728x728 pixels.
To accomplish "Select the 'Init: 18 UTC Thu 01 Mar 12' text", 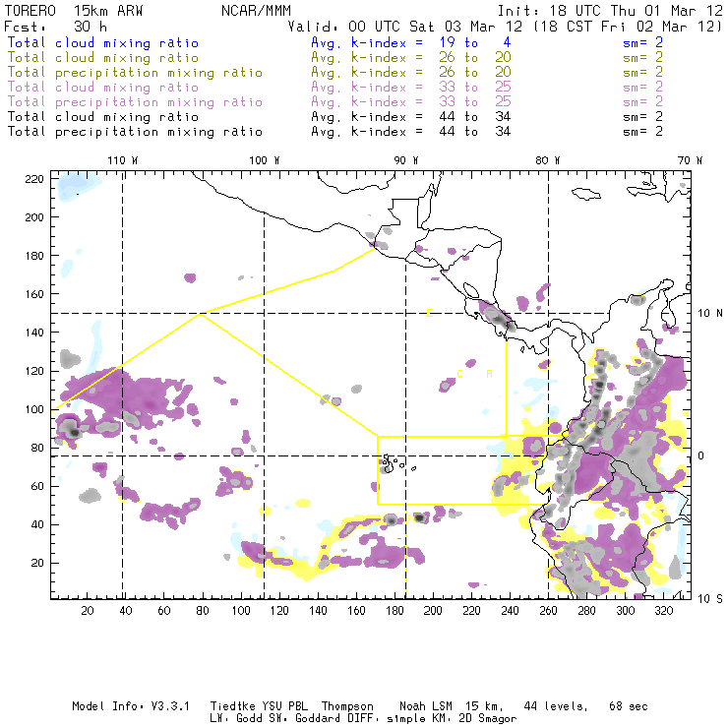I will pyautogui.click(x=610, y=10).
